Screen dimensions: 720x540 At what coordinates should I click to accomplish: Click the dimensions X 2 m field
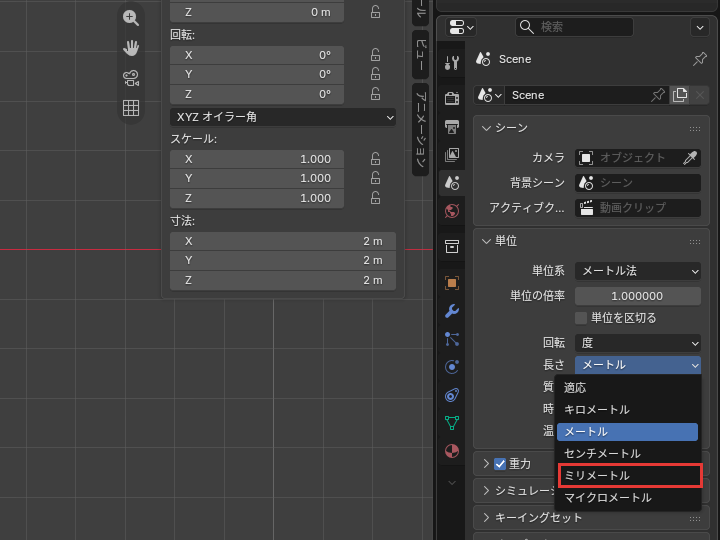[x=283, y=241]
